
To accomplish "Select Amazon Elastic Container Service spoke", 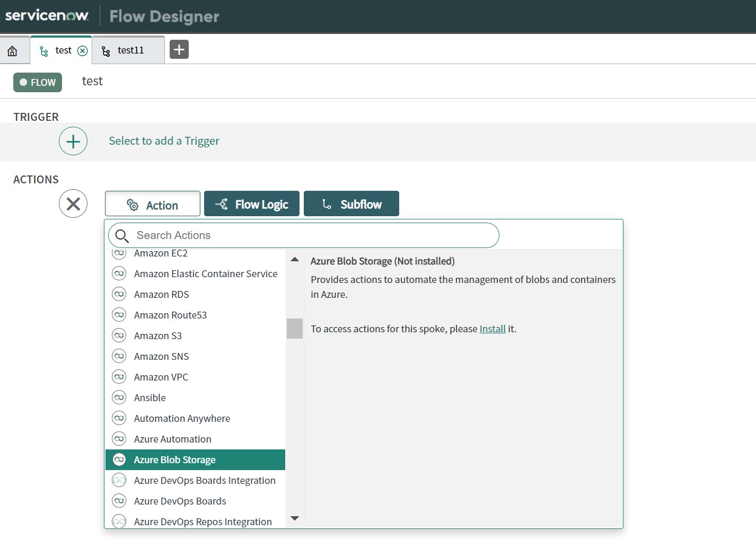I will (195, 273).
